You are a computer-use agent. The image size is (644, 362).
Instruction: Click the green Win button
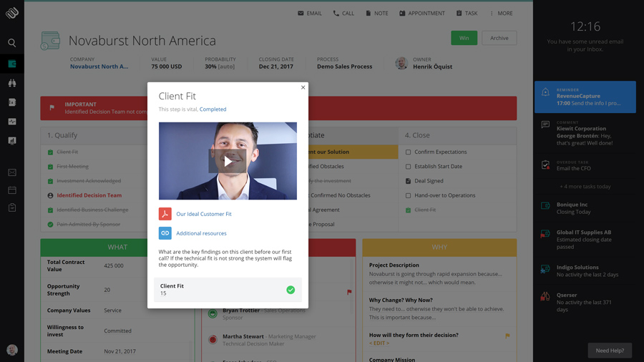coord(464,38)
